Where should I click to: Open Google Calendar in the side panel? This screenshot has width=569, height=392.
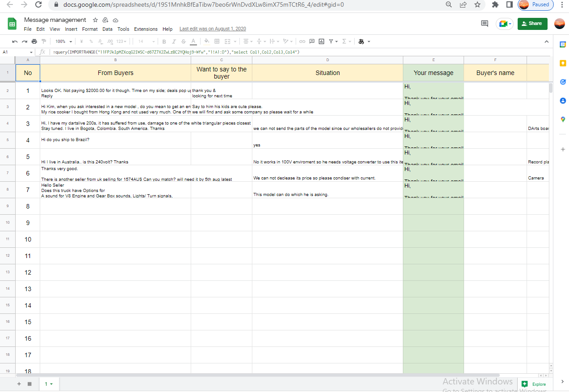pos(563,44)
